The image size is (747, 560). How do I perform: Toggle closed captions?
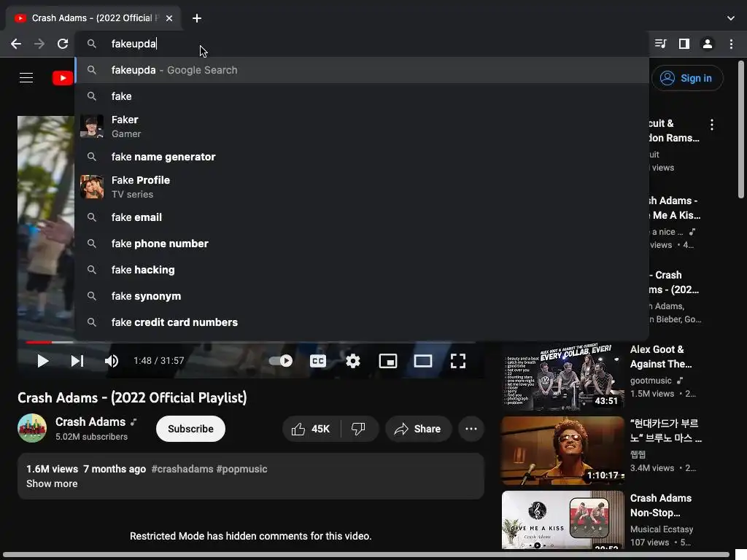(318, 361)
